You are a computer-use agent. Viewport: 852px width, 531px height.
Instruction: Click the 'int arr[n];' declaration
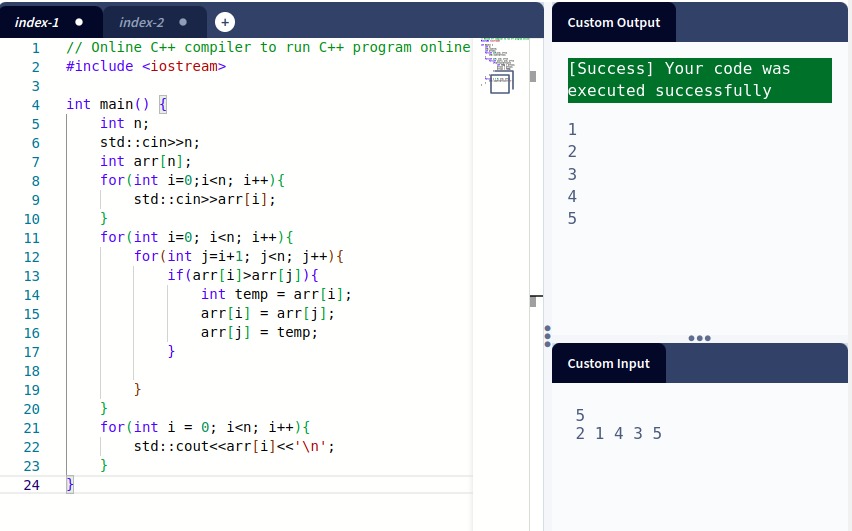pos(146,161)
